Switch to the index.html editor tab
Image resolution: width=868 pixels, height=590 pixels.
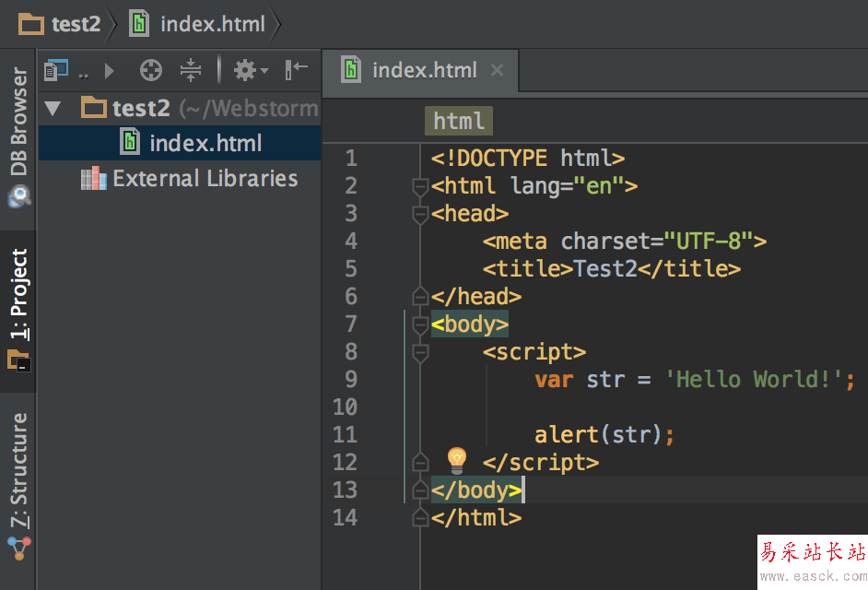pos(424,70)
